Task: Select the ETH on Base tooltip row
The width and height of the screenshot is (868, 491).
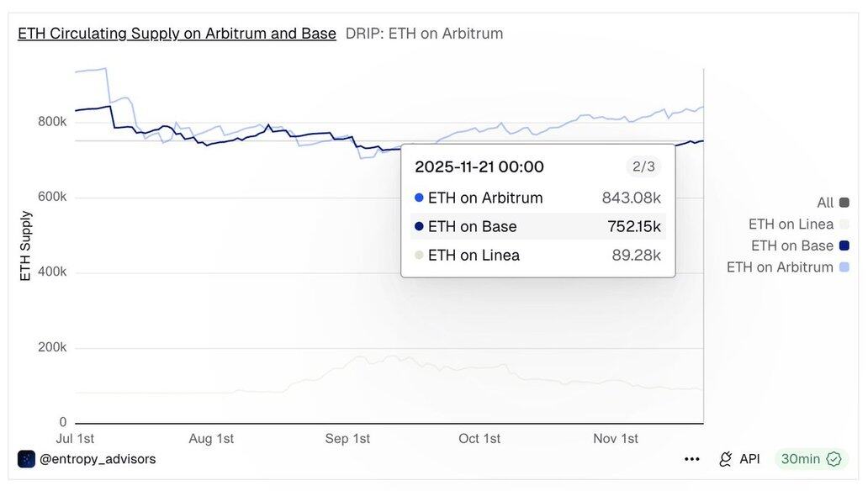Action: (538, 227)
